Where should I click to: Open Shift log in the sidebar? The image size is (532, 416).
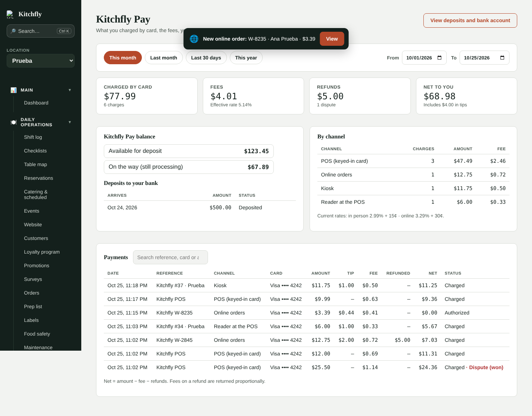coord(33,137)
